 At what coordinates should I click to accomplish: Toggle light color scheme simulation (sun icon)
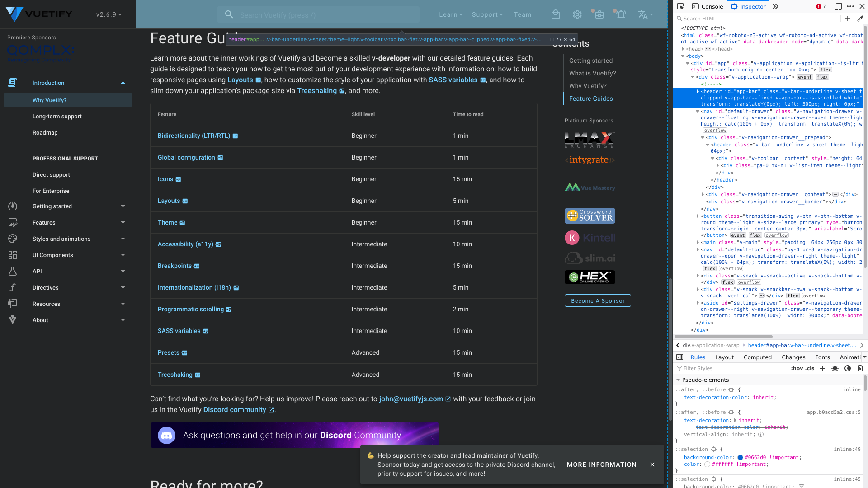point(835,368)
